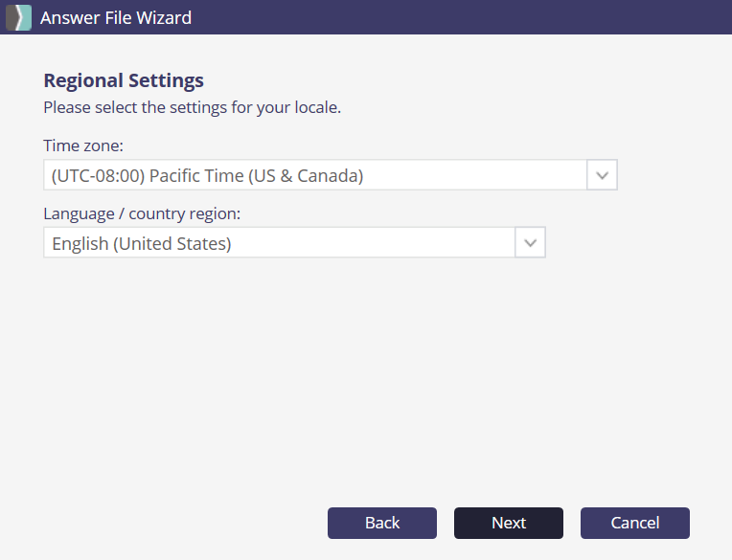Click the Answer File Wizard title text

[x=116, y=17]
